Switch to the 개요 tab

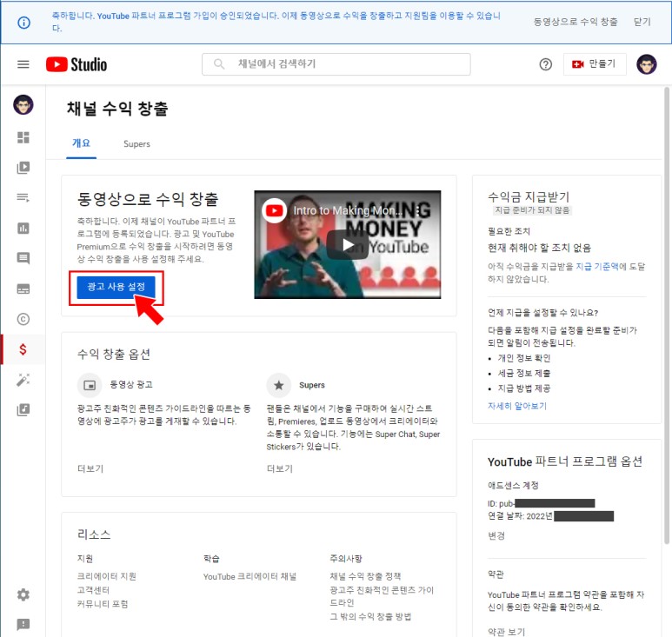(81, 143)
